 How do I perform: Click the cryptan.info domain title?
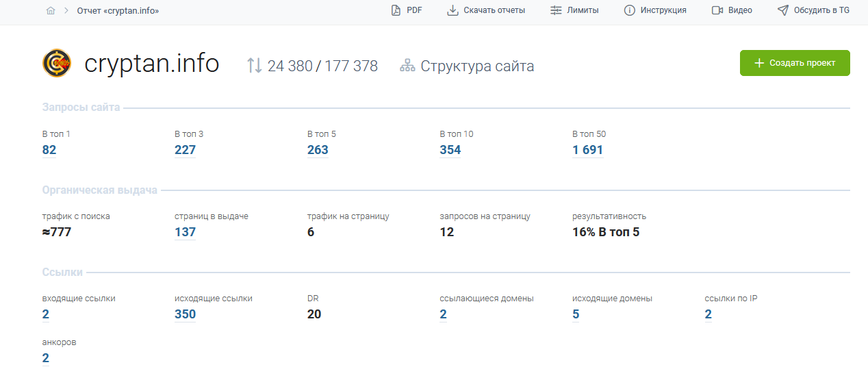pyautogui.click(x=152, y=64)
